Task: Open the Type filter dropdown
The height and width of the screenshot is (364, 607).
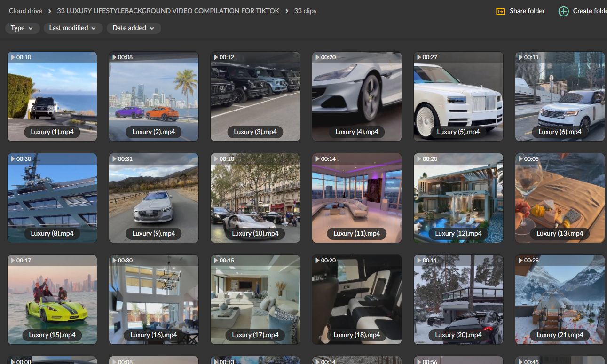Action: tap(22, 28)
